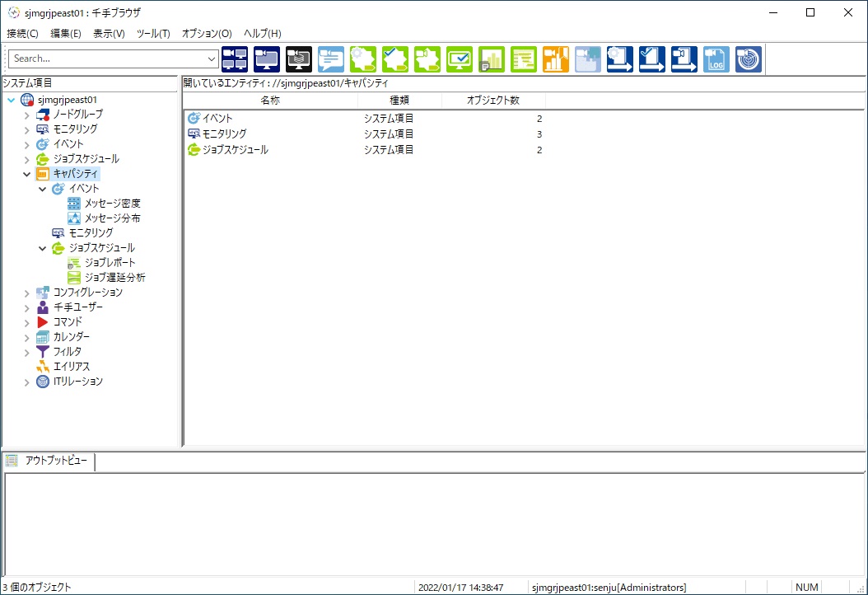Viewport: 868px width, 595px height.
Task: Sort by the 種類 column header
Action: (x=399, y=101)
